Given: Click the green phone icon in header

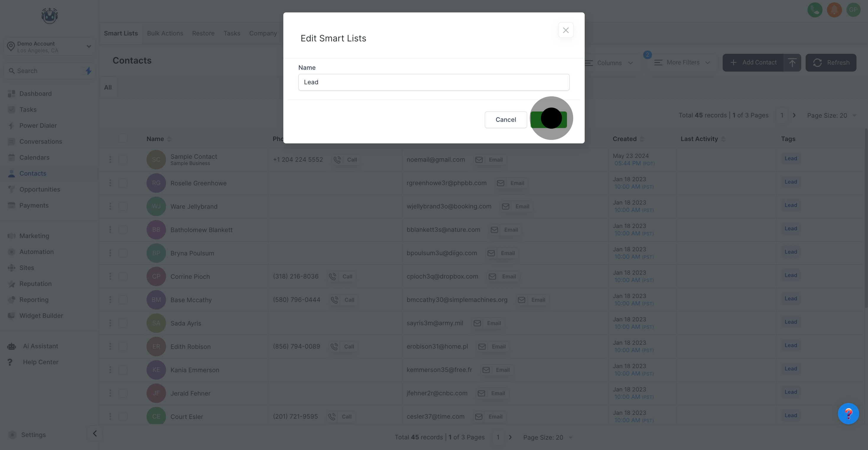Looking at the screenshot, I should (x=815, y=10).
